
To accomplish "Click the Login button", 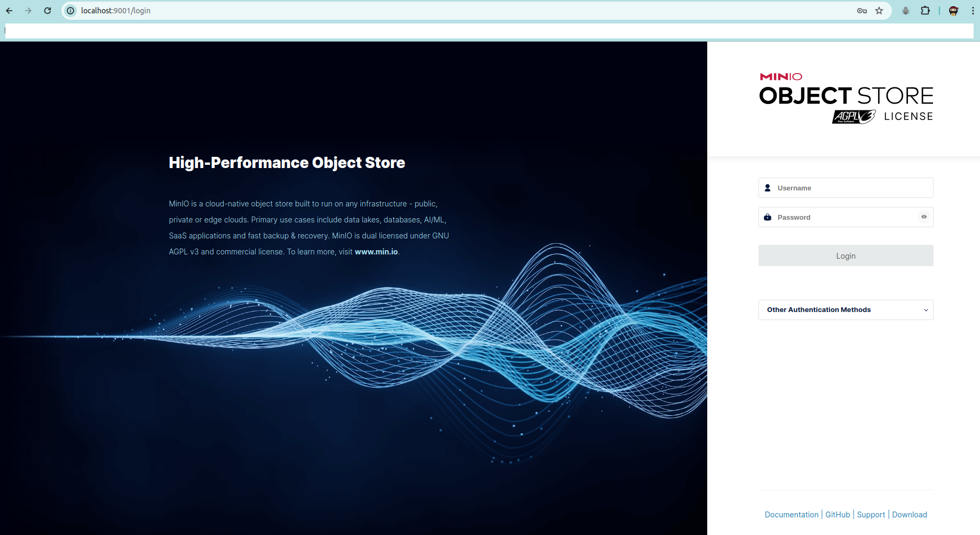I will click(x=846, y=255).
